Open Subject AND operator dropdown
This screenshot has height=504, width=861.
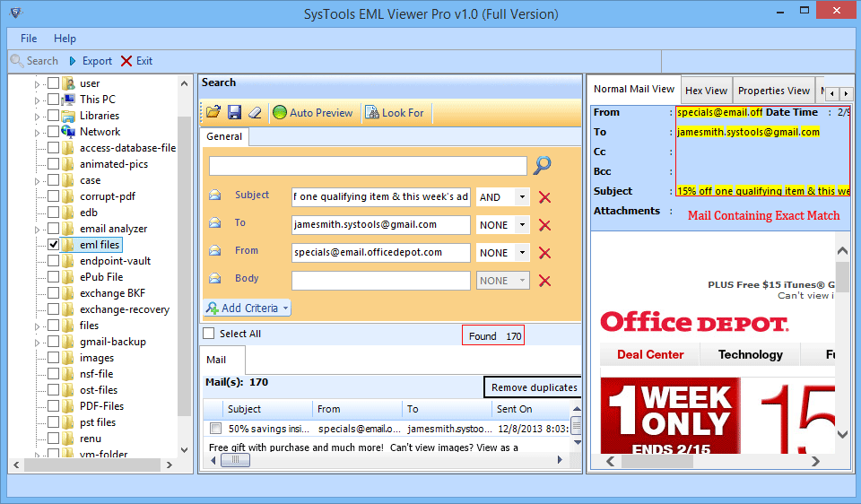pos(522,197)
